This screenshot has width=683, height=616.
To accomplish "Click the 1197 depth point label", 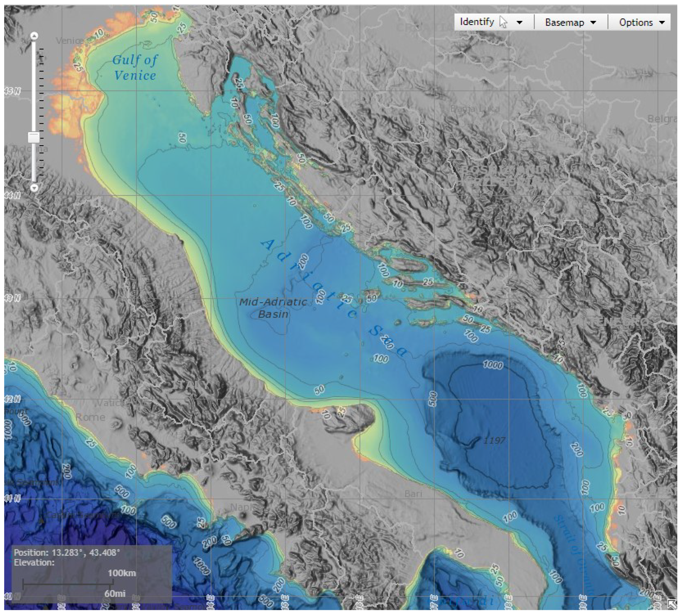I will [x=495, y=440].
